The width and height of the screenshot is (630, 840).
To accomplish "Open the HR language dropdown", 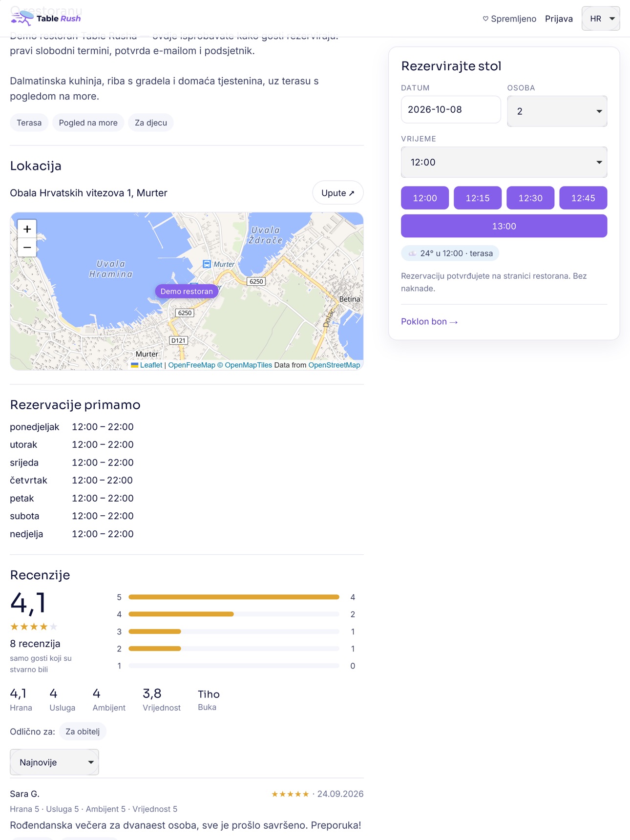I will [x=601, y=19].
